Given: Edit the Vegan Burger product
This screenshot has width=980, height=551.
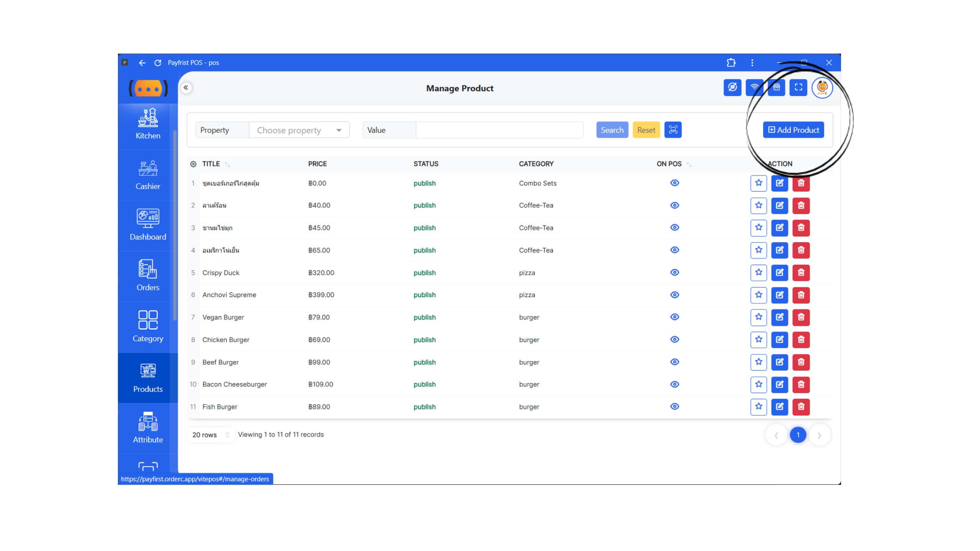Looking at the screenshot, I should point(779,317).
